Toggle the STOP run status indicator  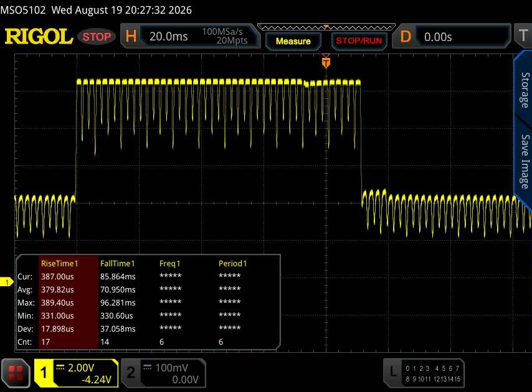(97, 37)
